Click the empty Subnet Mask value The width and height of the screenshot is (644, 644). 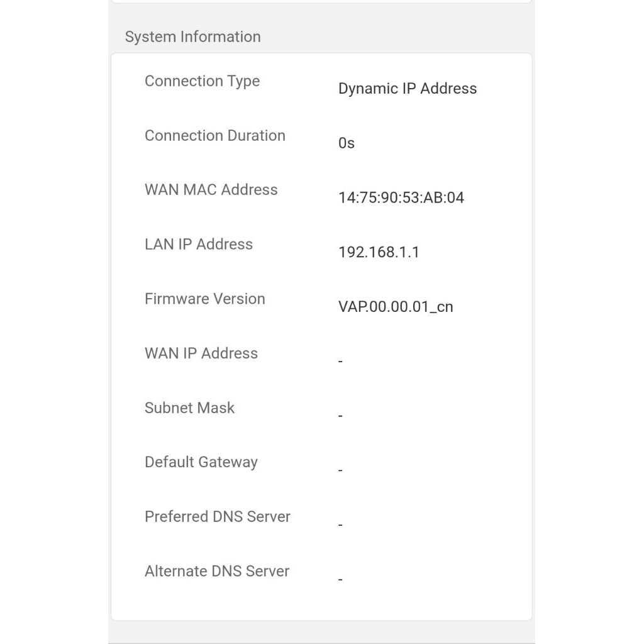[x=340, y=416]
